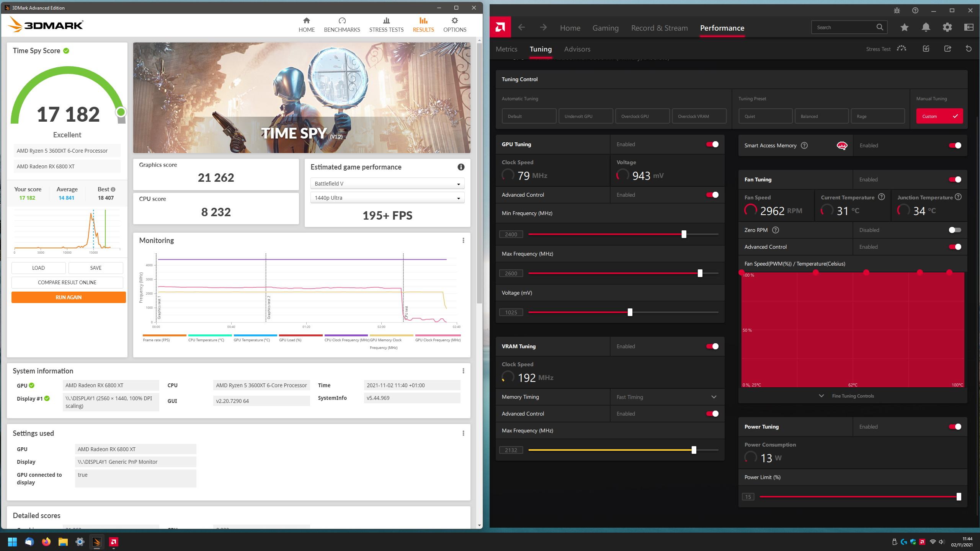Go back with the left arrow in Radeon Software
980x551 pixels.
click(x=521, y=27)
